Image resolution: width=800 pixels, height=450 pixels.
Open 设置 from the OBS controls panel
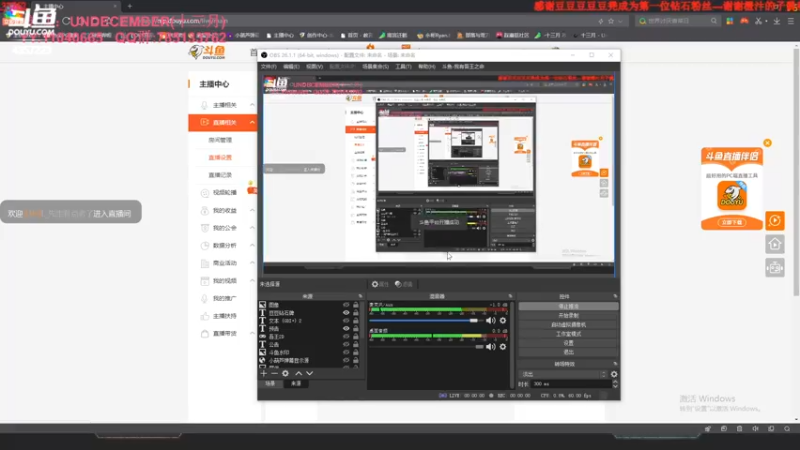[x=568, y=343]
